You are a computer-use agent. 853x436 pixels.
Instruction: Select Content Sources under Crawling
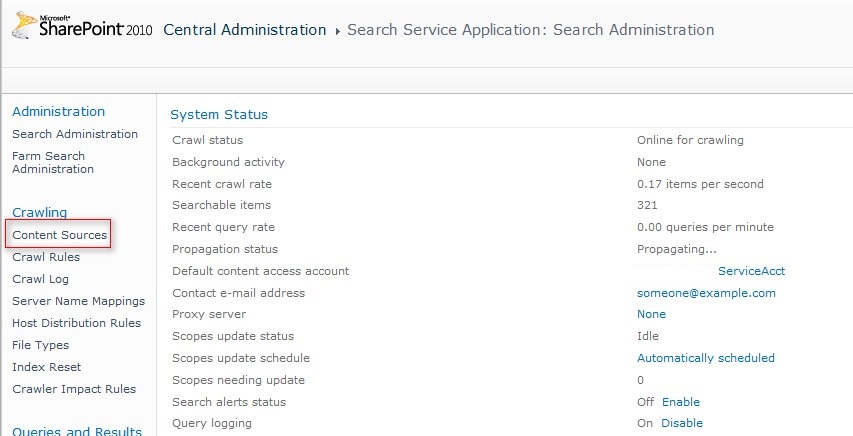point(59,235)
